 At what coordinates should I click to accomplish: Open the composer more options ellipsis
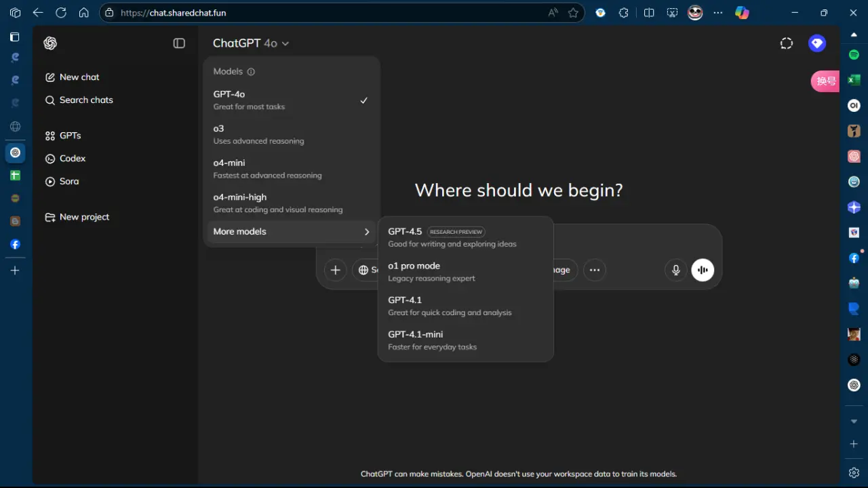[x=595, y=270]
